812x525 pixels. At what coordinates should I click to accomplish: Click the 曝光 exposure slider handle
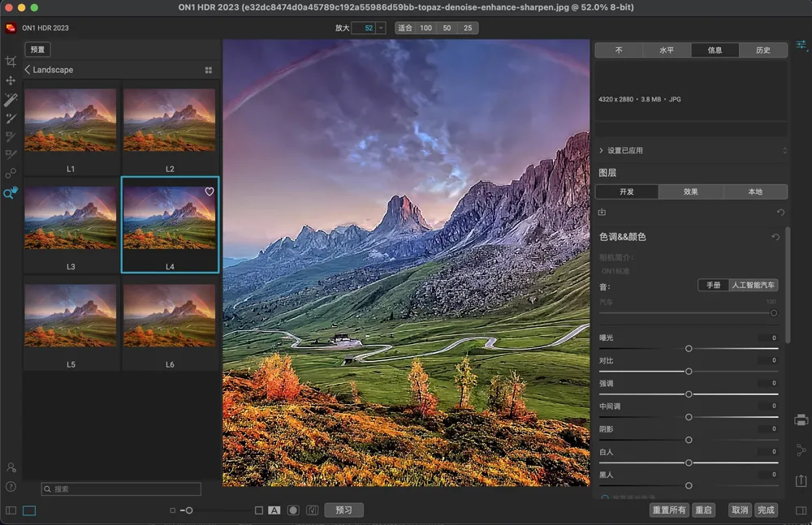click(689, 348)
